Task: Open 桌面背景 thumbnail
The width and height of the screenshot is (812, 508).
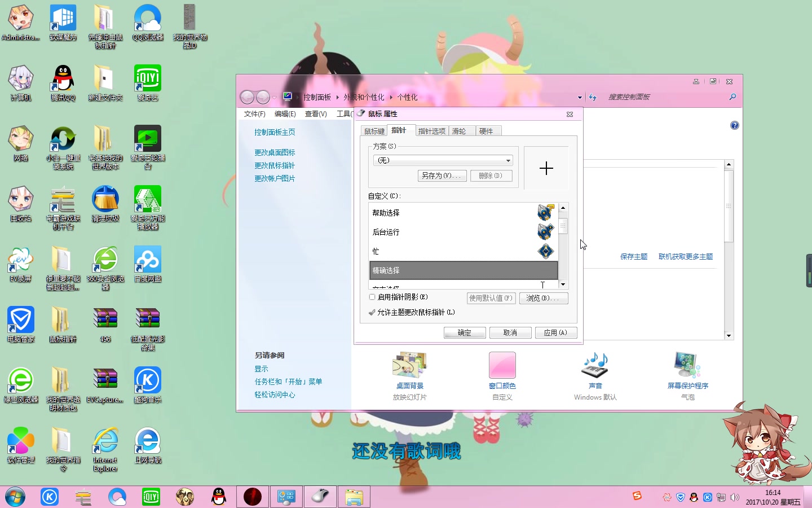Action: coord(409,365)
